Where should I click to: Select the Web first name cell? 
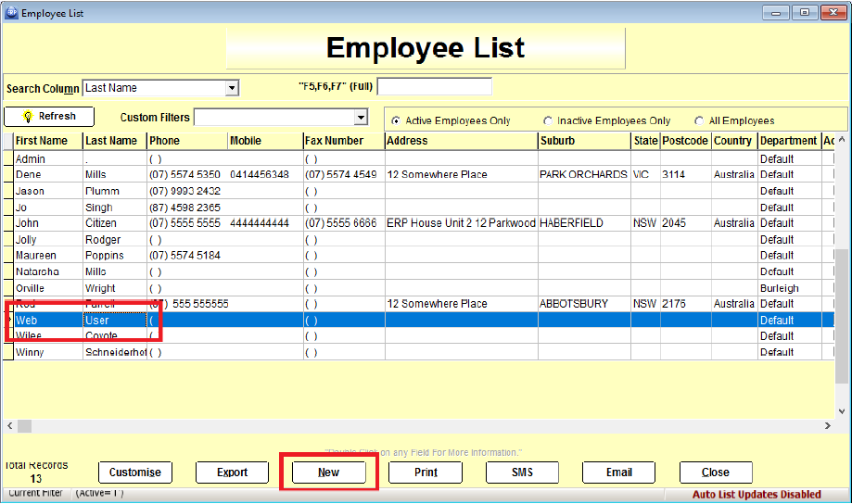[x=48, y=320]
